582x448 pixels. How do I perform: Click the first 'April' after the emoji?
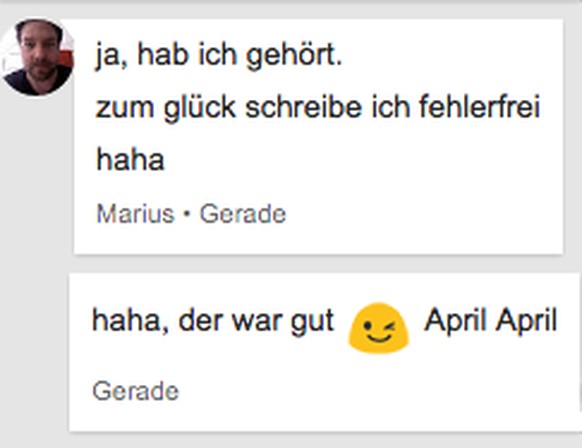455,320
